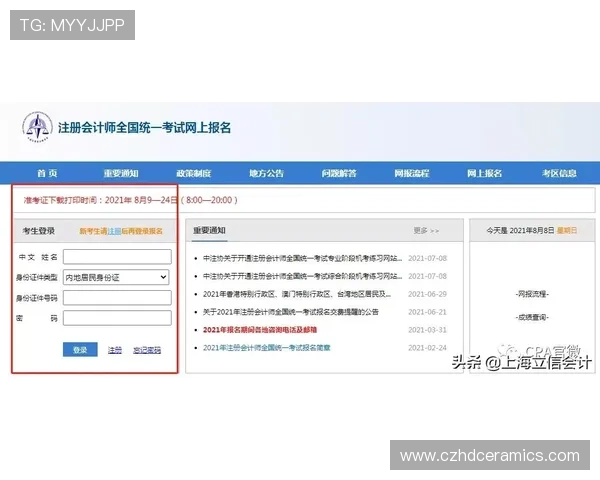Click the 重要通知 panel heading
The image size is (600, 480).
click(209, 230)
